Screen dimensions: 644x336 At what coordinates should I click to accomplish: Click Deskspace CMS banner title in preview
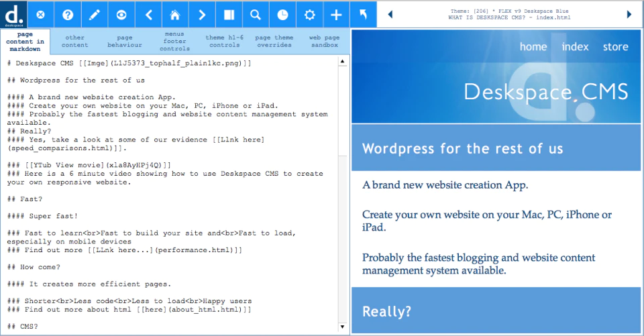click(x=546, y=92)
